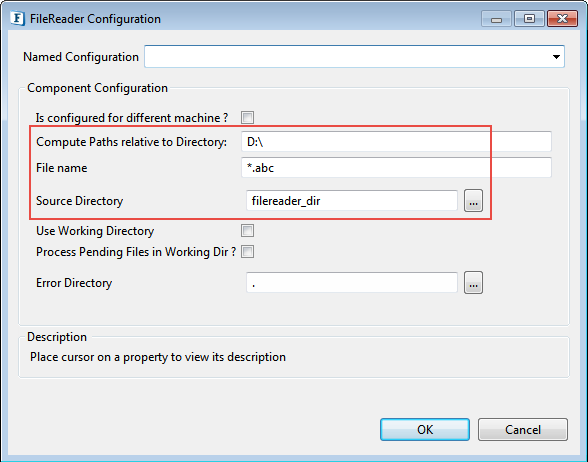Focus the Error Directory text field
This screenshot has height=462, width=588.
pos(352,282)
